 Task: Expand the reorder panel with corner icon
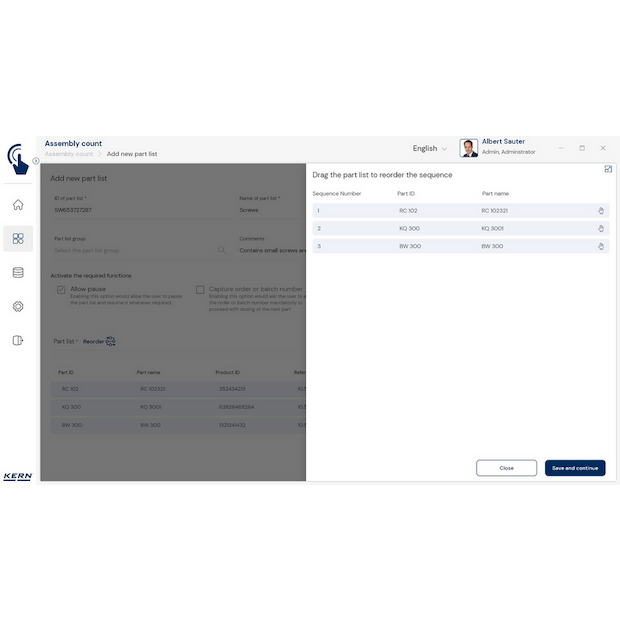pyautogui.click(x=608, y=169)
